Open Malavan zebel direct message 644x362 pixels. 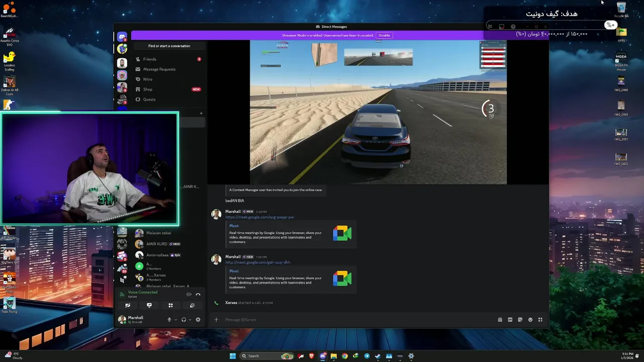pyautogui.click(x=169, y=233)
